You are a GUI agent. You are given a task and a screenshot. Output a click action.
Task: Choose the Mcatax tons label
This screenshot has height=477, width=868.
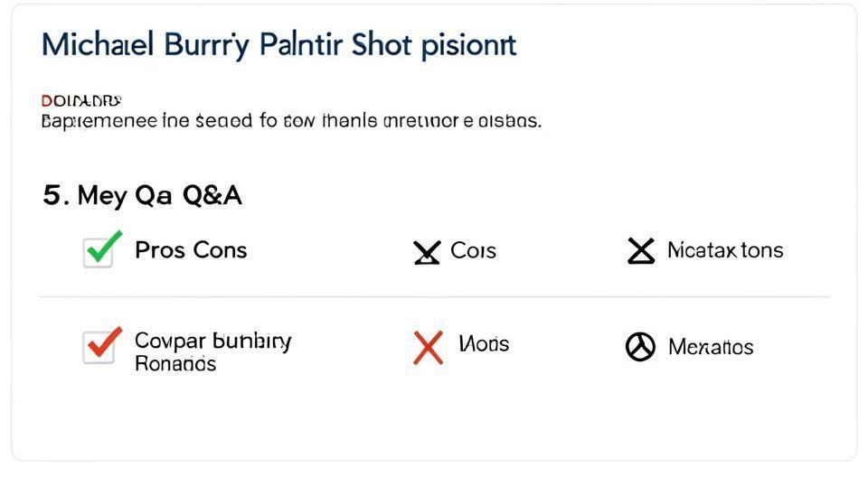(725, 250)
